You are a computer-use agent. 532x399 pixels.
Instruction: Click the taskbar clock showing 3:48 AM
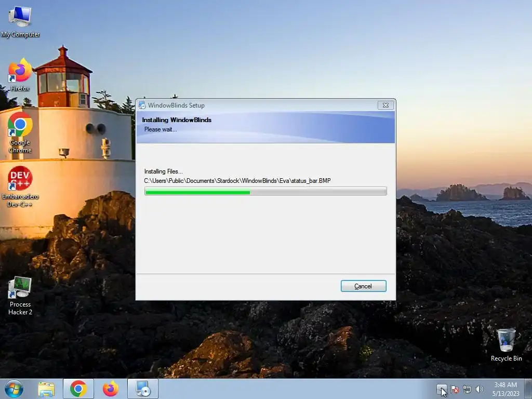[x=506, y=389]
